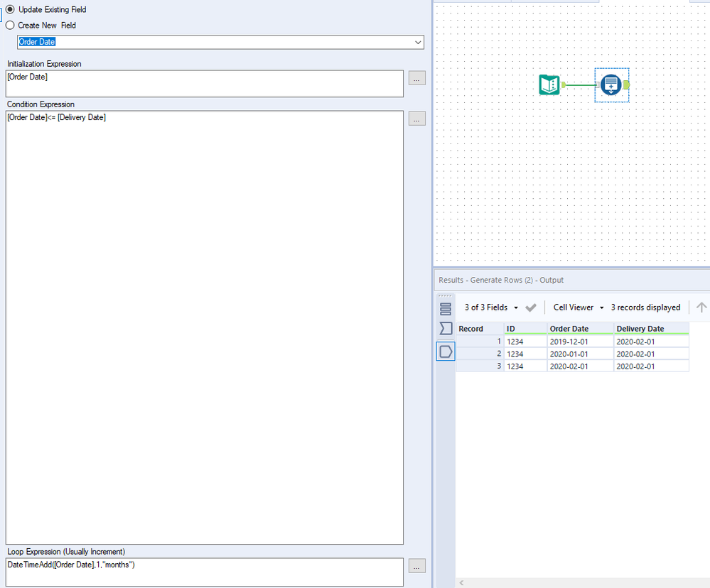
Task: Click the ID column header
Action: point(525,329)
